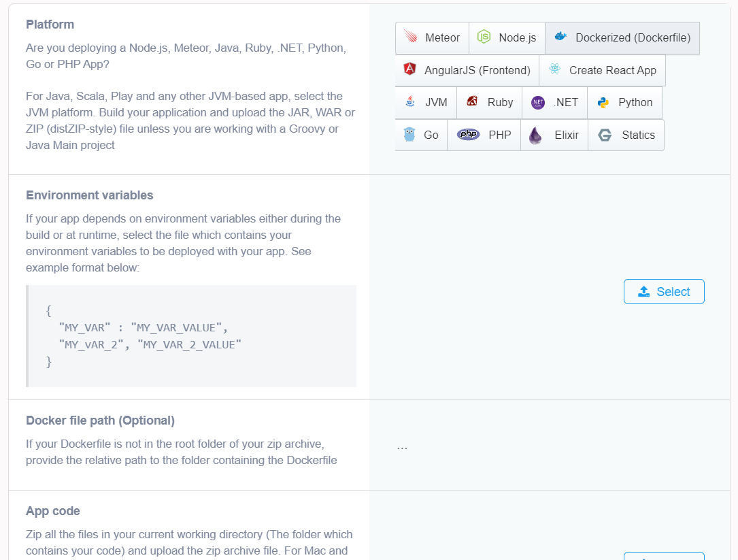Pick the Go platform label
This screenshot has height=560, width=738.
[x=431, y=135]
